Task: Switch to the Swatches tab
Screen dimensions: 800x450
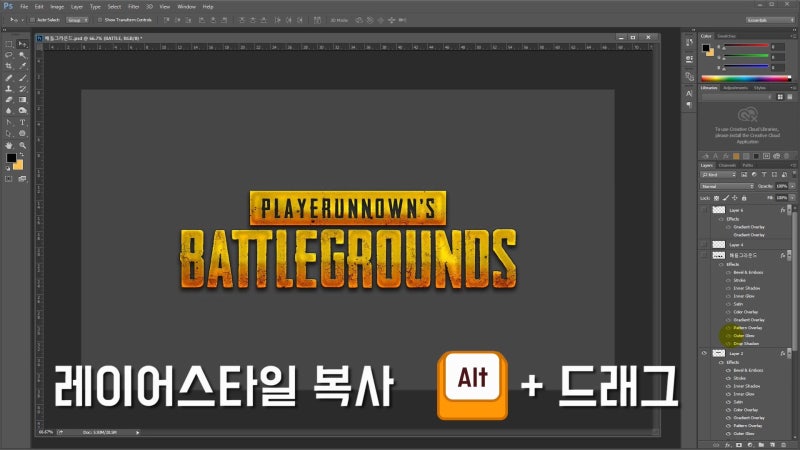Action: point(727,36)
